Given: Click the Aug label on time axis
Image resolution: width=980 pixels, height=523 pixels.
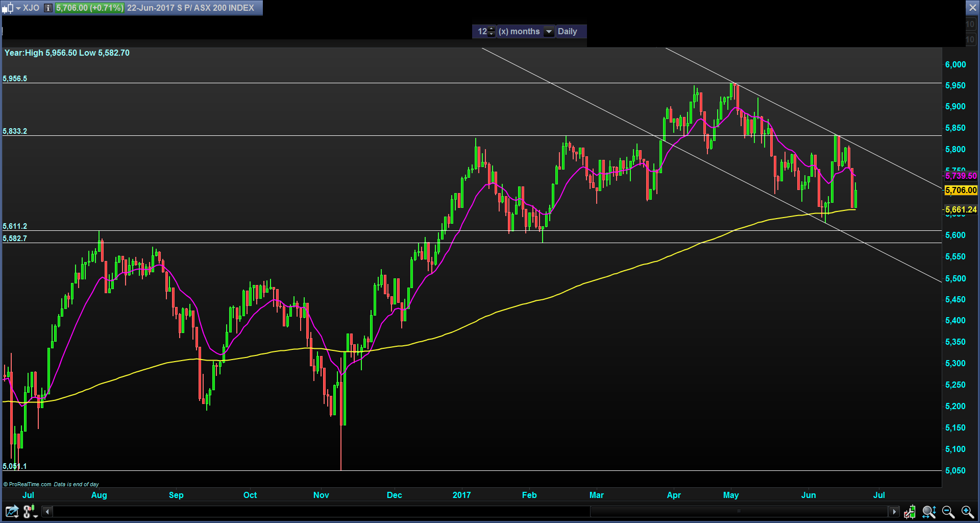Looking at the screenshot, I should pos(99,495).
